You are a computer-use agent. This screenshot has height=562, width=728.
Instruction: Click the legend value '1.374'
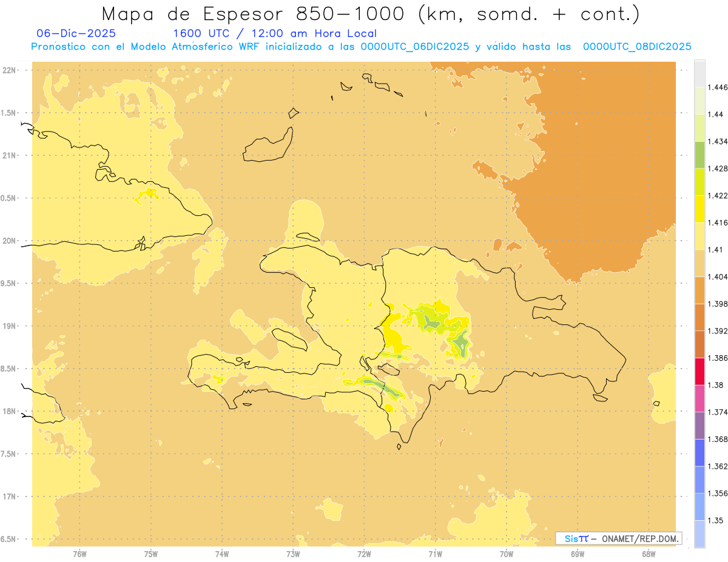[718, 412]
